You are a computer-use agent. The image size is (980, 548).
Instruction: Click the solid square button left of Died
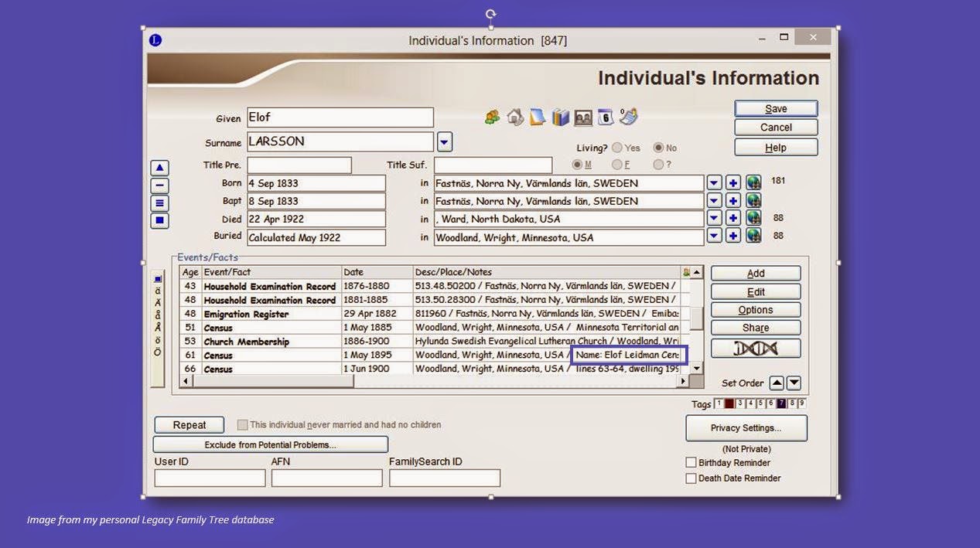point(159,221)
